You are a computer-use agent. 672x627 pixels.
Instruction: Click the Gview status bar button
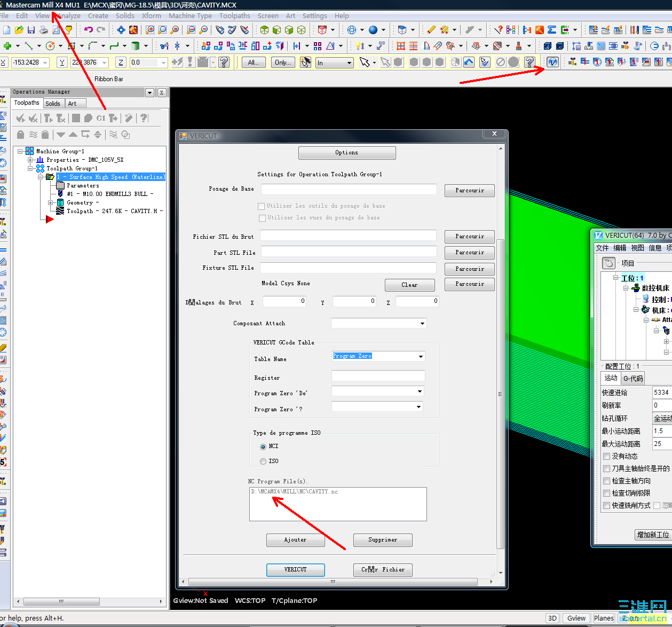[x=576, y=618]
